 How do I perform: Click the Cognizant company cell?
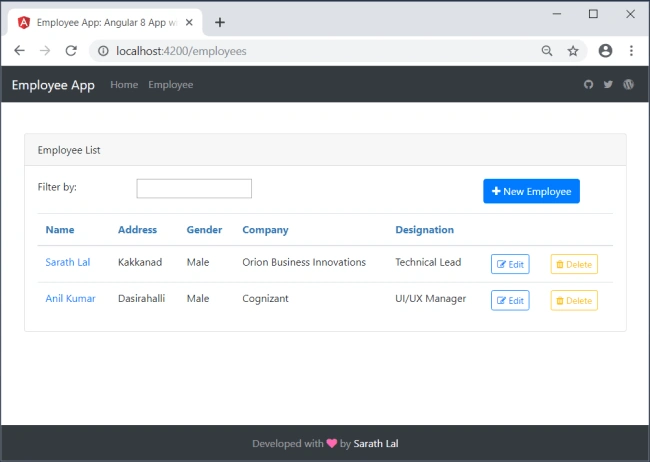pos(265,299)
